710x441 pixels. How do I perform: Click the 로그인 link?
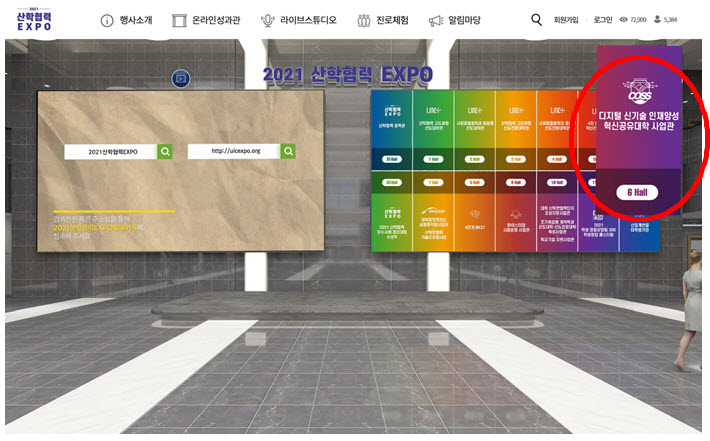click(603, 20)
